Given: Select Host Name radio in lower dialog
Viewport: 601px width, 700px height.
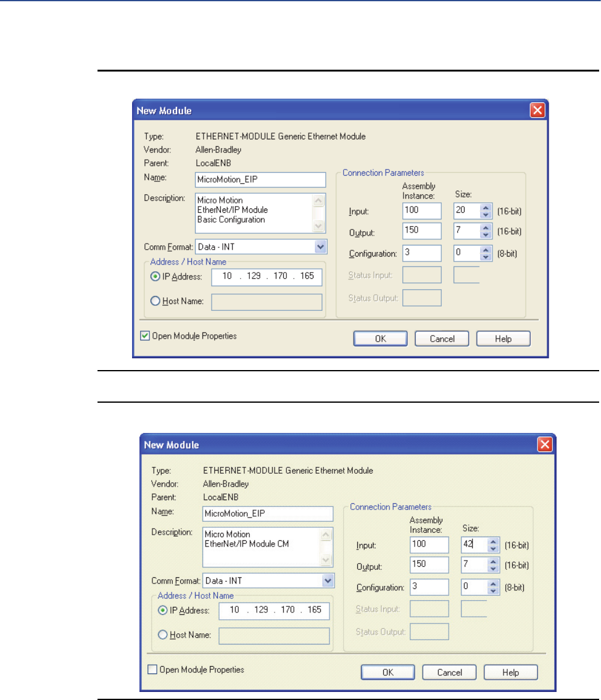Looking at the screenshot, I should (x=162, y=635).
